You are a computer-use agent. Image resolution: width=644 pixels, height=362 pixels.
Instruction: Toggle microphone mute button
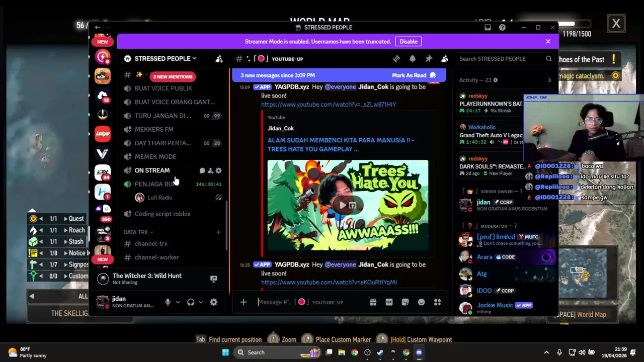[168, 302]
